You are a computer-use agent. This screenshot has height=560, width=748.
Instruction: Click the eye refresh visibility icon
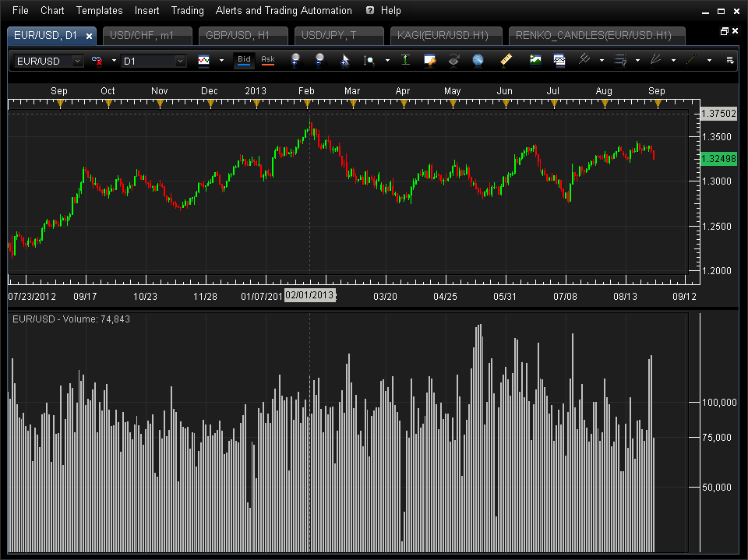pyautogui.click(x=453, y=60)
